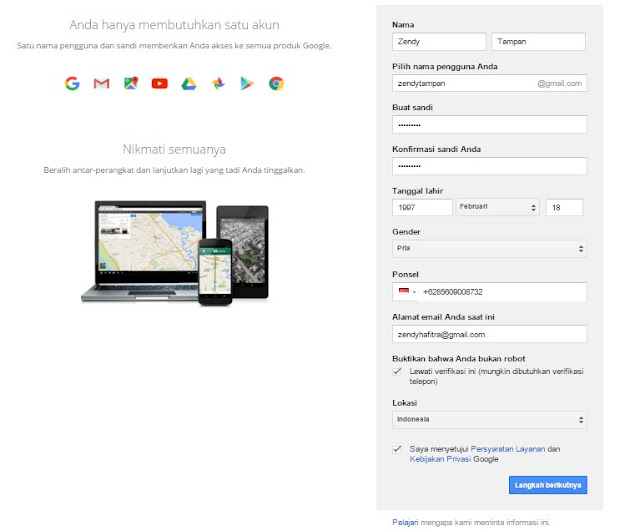Viewport: 640px width, 531px height.
Task: Click the last name field with Tampan
Action: pyautogui.click(x=538, y=42)
